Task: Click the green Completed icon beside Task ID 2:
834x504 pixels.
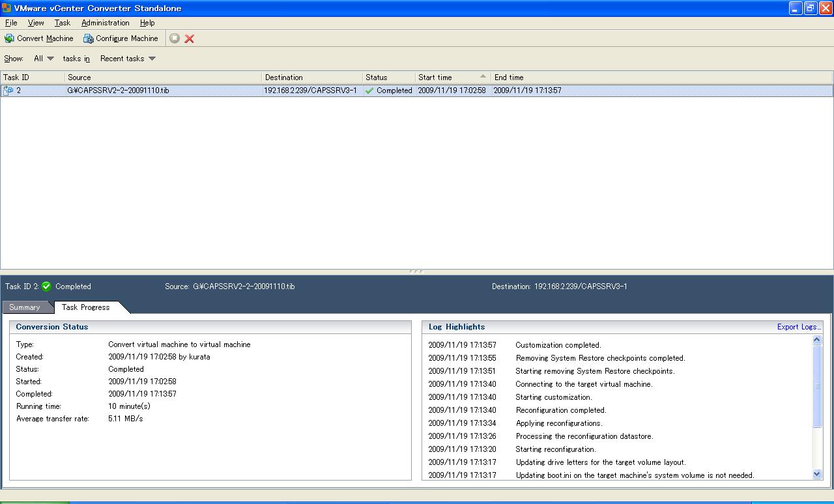Action: click(x=46, y=286)
